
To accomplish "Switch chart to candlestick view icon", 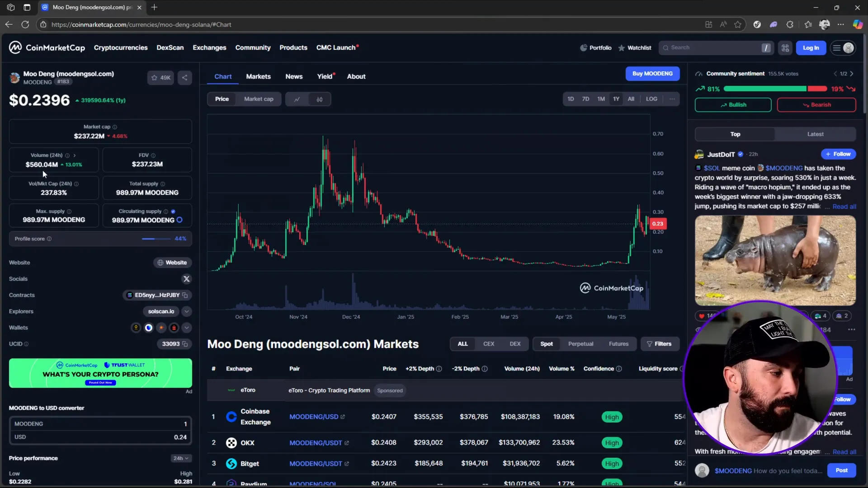I will pos(320,99).
